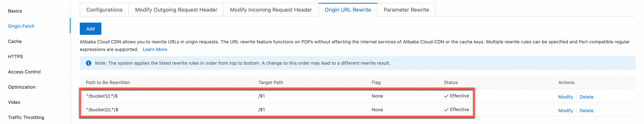Open the Modify Outgoing Request Header tab
The width and height of the screenshot is (644, 124).
click(x=176, y=10)
